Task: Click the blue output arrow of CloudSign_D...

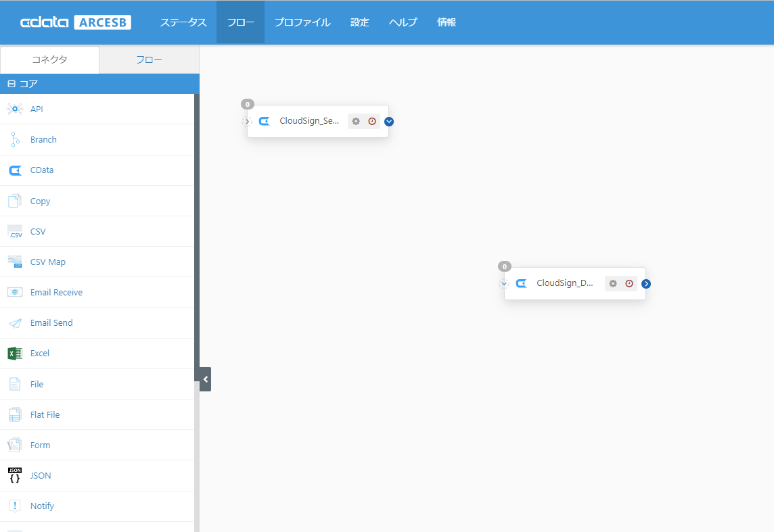Action: pos(646,283)
